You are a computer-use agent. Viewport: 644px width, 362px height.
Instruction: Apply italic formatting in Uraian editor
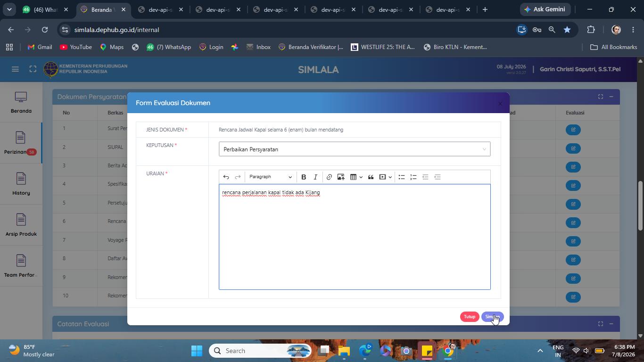click(315, 177)
